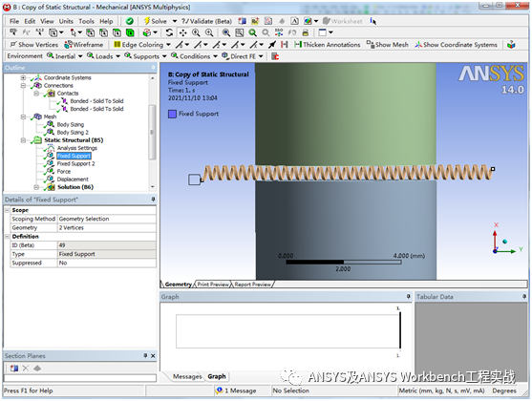The height and width of the screenshot is (401, 532).
Task: Click the printer icon in toolbar
Action: pos(306,32)
